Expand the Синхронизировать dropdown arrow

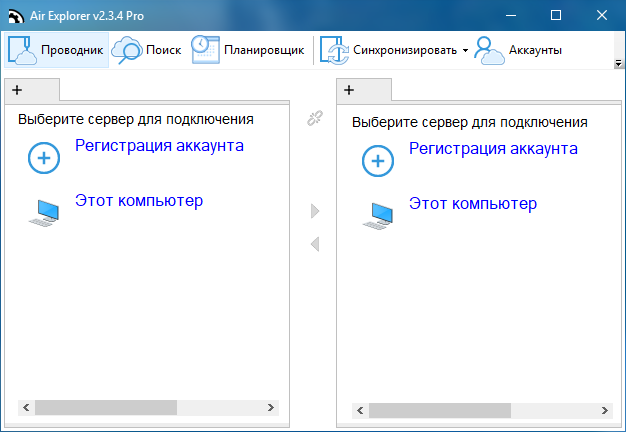pos(465,50)
